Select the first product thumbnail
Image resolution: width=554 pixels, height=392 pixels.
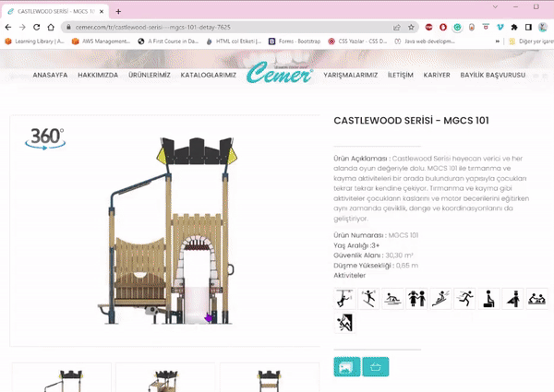coord(62,377)
